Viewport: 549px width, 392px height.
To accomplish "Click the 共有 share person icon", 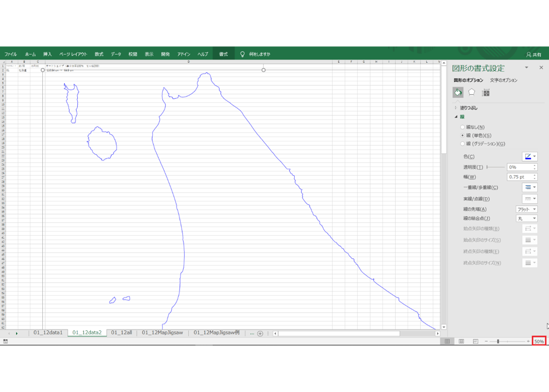I will tap(529, 55).
